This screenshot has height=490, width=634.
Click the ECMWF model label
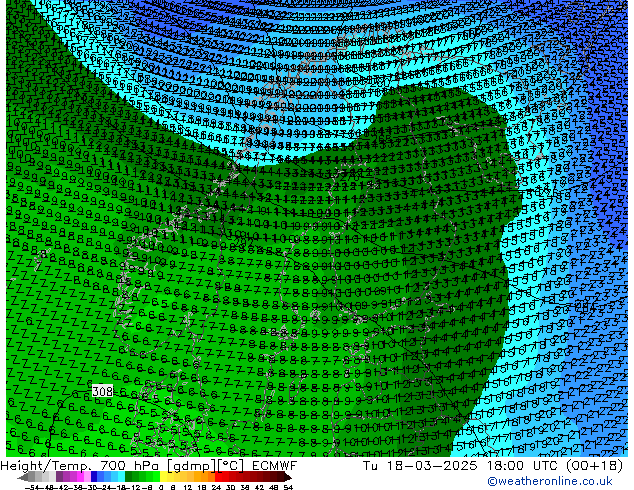[x=275, y=466]
